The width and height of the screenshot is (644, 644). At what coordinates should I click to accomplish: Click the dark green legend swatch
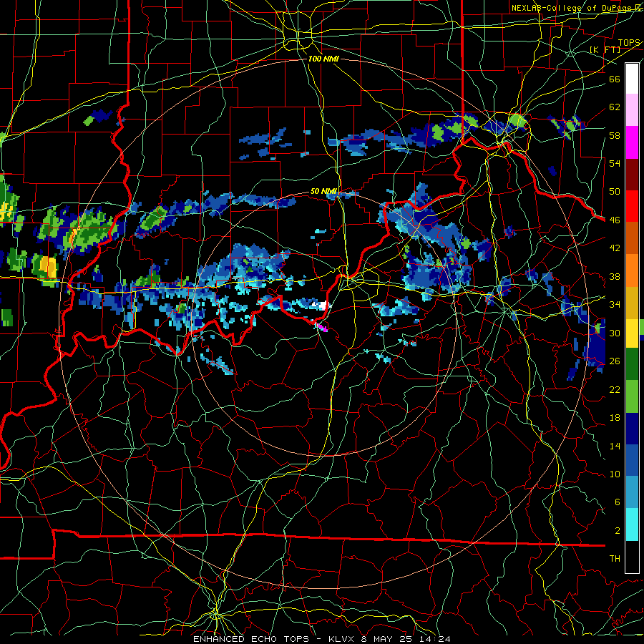pyautogui.click(x=632, y=364)
